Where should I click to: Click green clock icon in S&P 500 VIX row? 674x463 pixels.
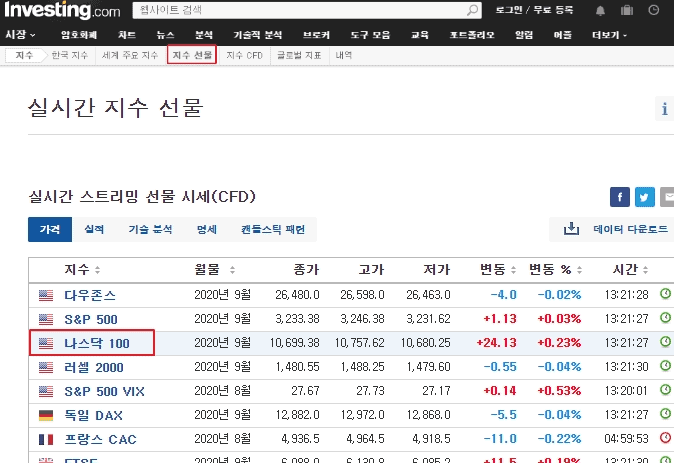coord(665,390)
